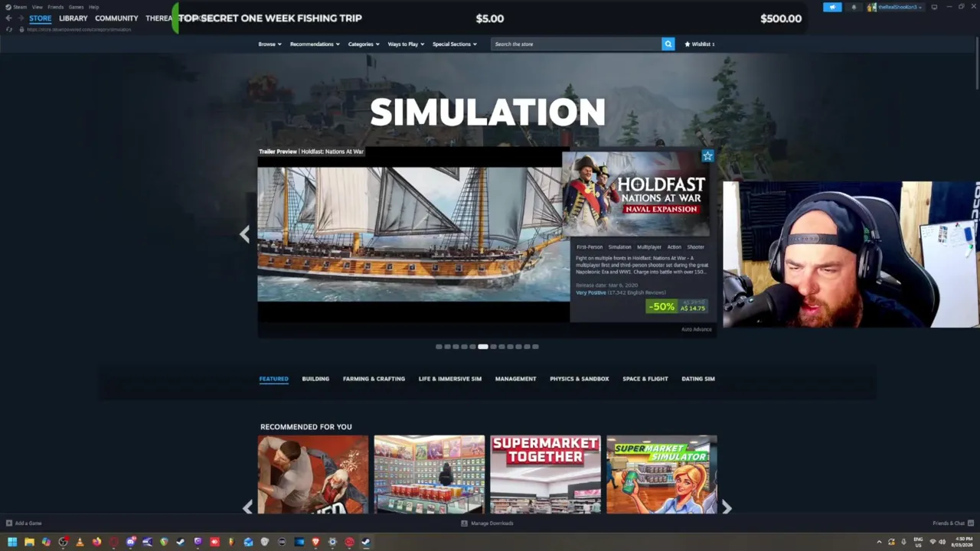Screen dimensions: 980x551
Task: Show hidden system tray icons
Action: [880, 542]
